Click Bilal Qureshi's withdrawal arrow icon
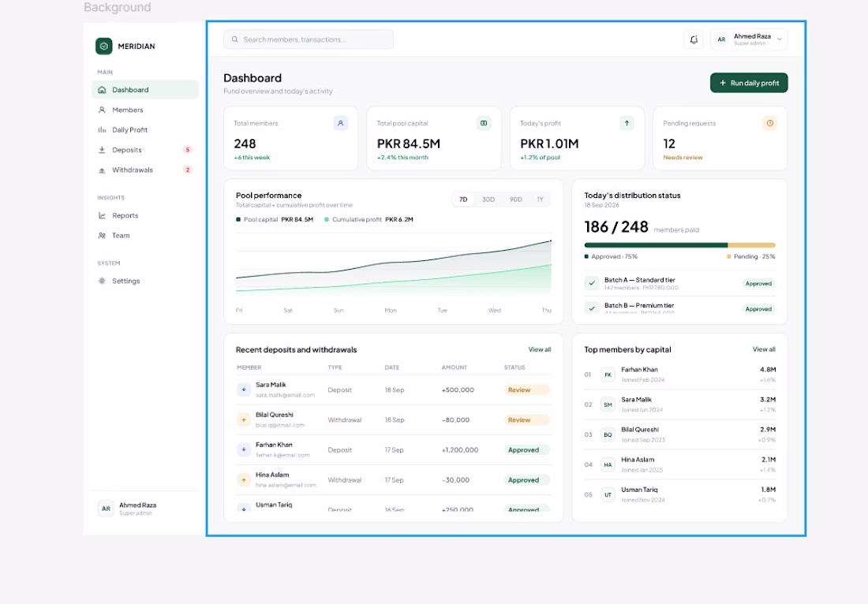The height and width of the screenshot is (604, 868). click(244, 419)
